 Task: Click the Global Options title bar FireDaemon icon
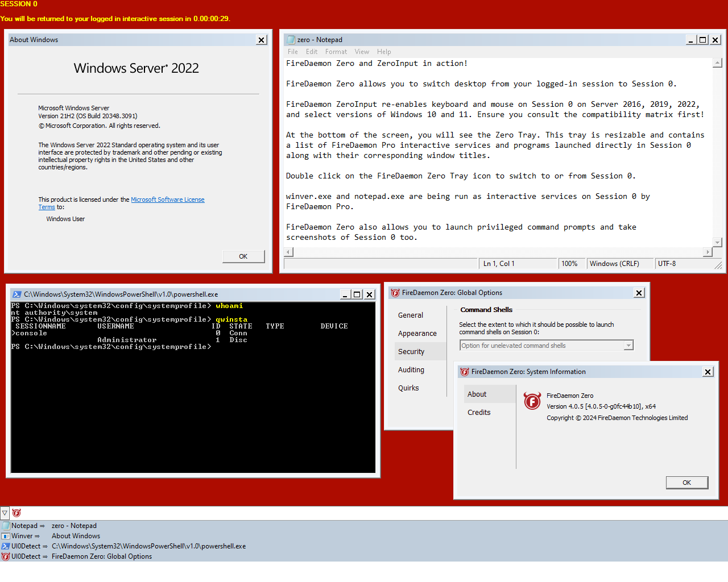395,293
